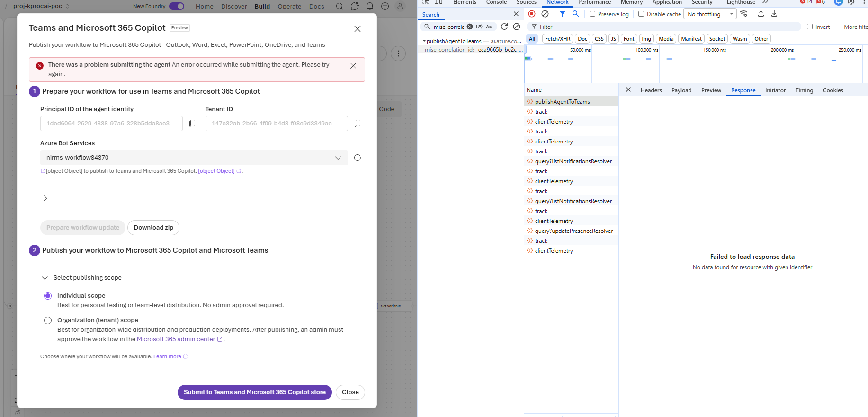
Task: Clear the DevTools search results
Action: point(517,27)
